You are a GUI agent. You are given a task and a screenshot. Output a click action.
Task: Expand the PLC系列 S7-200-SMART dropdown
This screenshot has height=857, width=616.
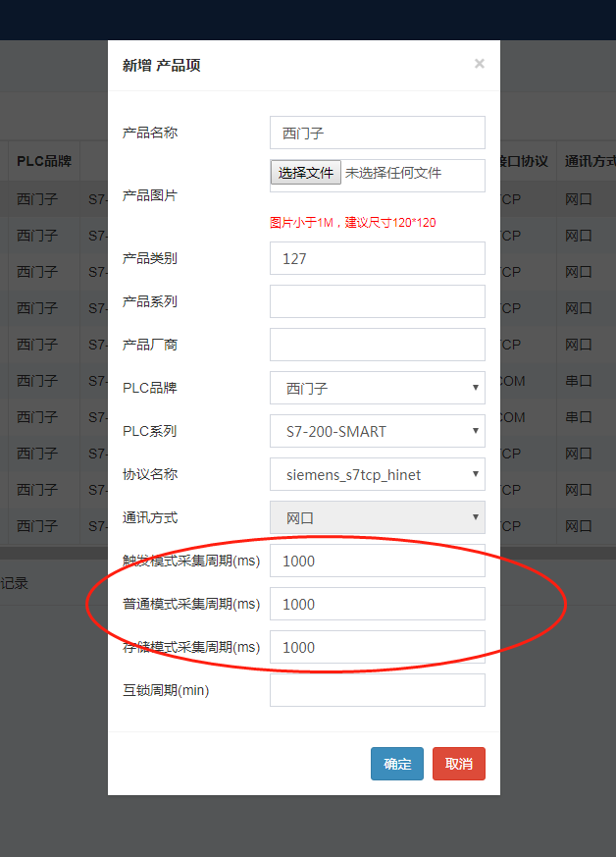point(377,431)
